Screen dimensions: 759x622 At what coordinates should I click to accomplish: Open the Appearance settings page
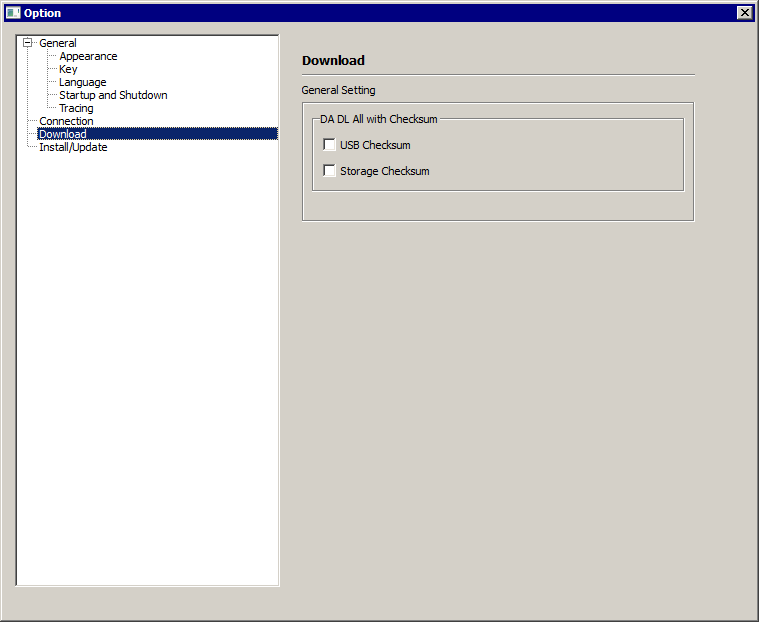[88, 56]
